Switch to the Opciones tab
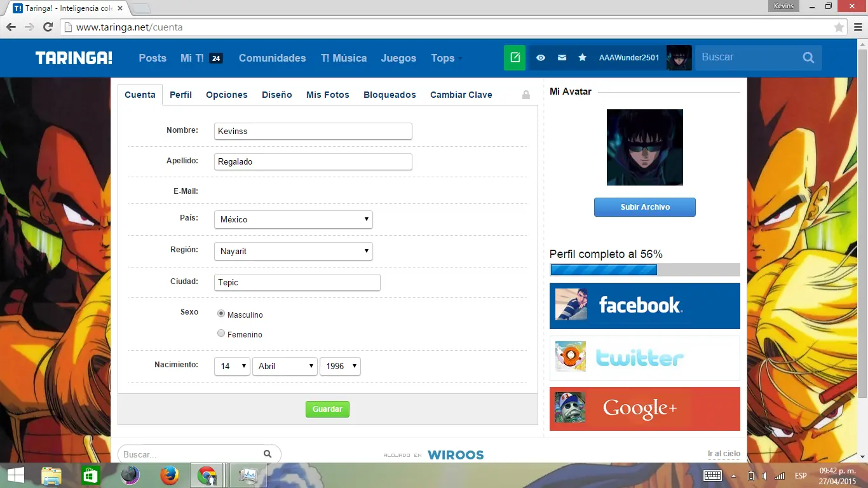This screenshot has width=868, height=488. click(x=227, y=95)
